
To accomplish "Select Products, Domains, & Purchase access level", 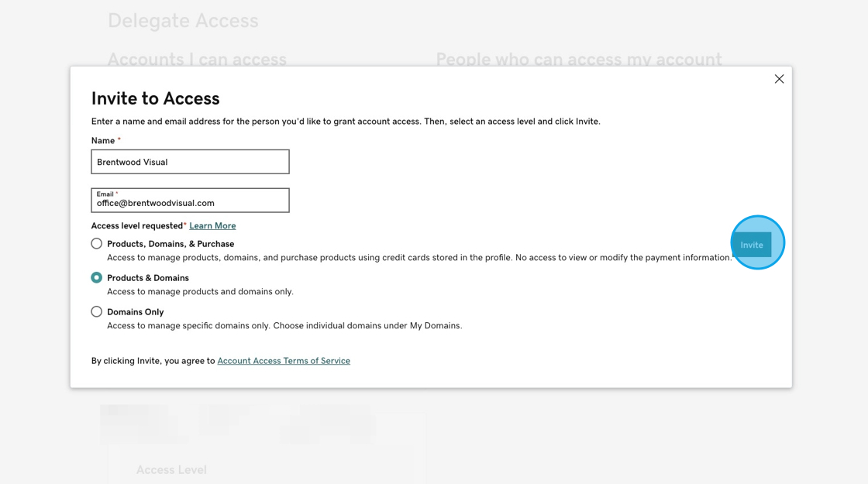I will pos(96,243).
